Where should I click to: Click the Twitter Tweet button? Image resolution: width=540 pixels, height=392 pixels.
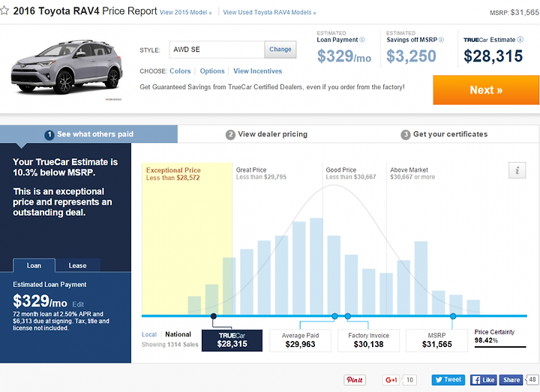click(x=448, y=379)
